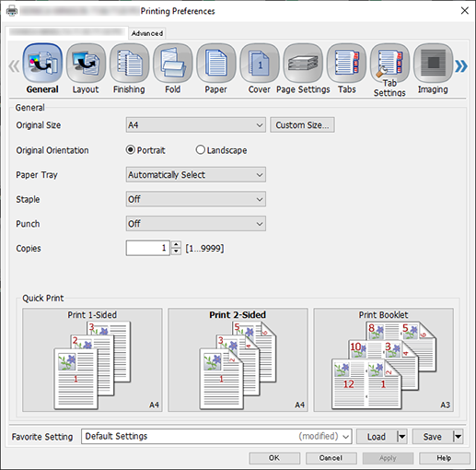Switch to the Advanced tab
476x470 pixels.
(x=147, y=33)
